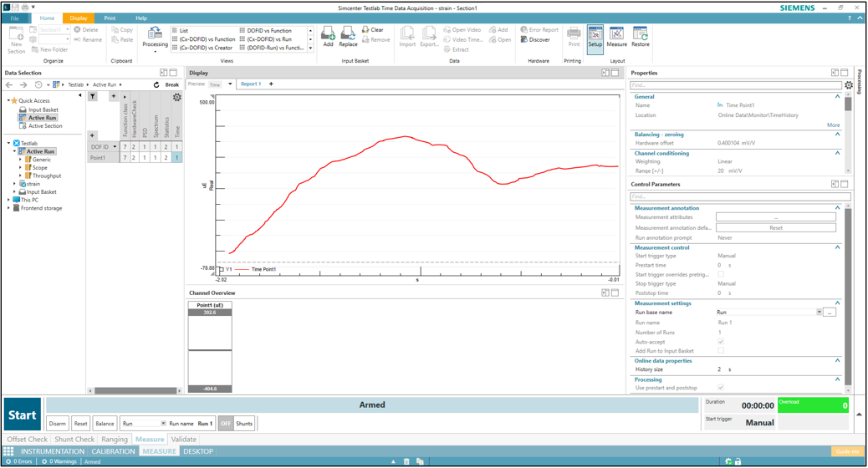Image resolution: width=868 pixels, height=468 pixels.
Task: Open the workbook grid icon at bottom-left
Action: [x=8, y=451]
